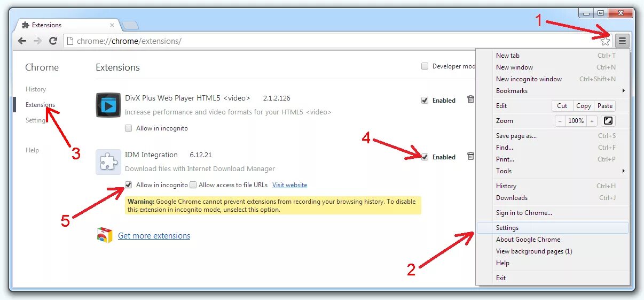Click the Extensions page heading
644x300 pixels.
[x=117, y=67]
